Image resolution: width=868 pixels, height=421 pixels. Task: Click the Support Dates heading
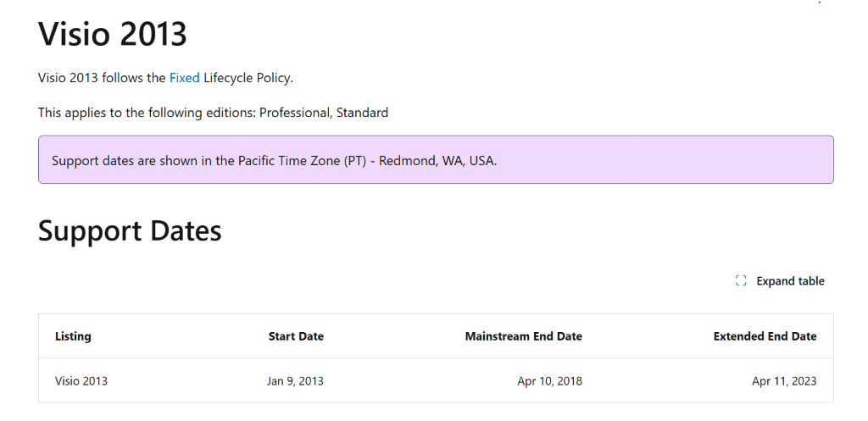tap(130, 230)
